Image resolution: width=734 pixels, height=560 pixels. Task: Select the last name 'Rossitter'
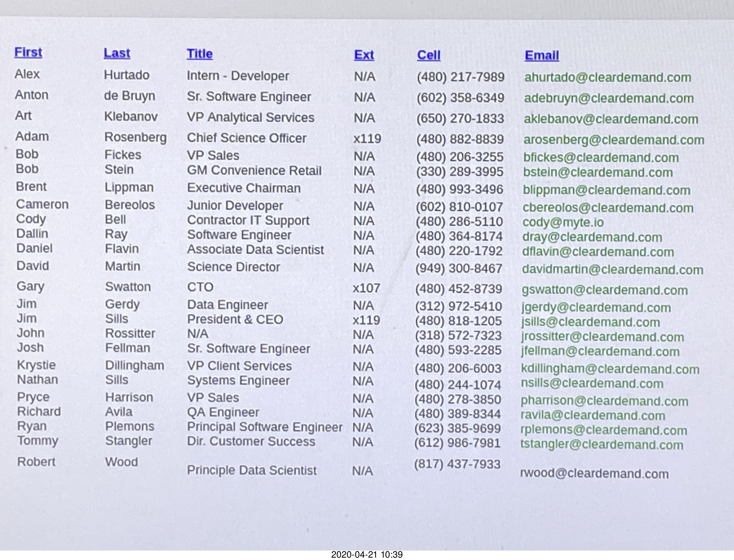coord(130,333)
